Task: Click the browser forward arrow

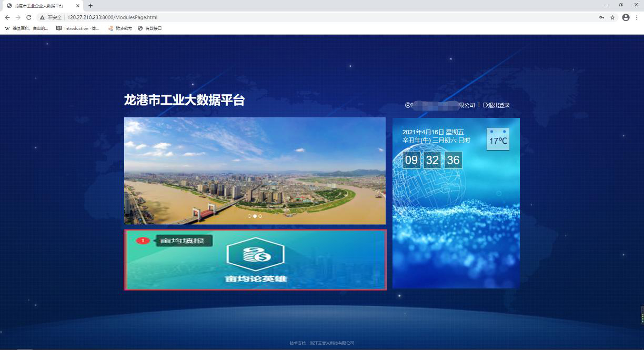Action: tap(18, 17)
